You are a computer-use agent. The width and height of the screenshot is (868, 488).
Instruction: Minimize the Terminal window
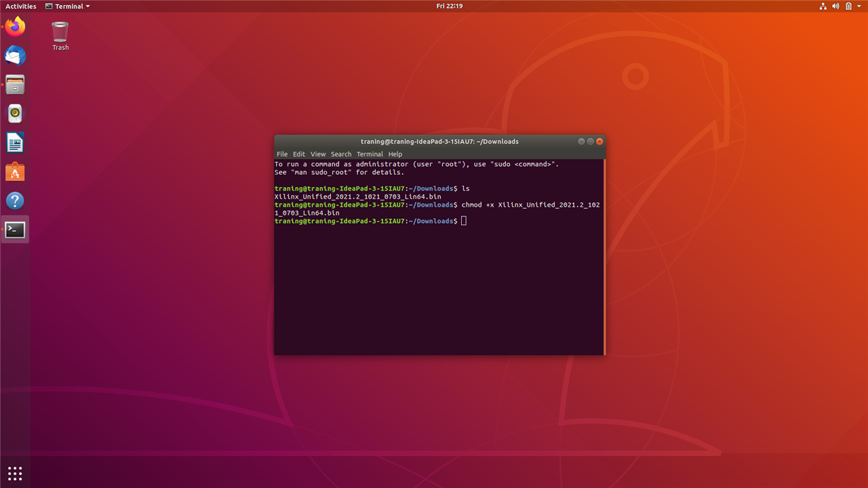tap(582, 142)
